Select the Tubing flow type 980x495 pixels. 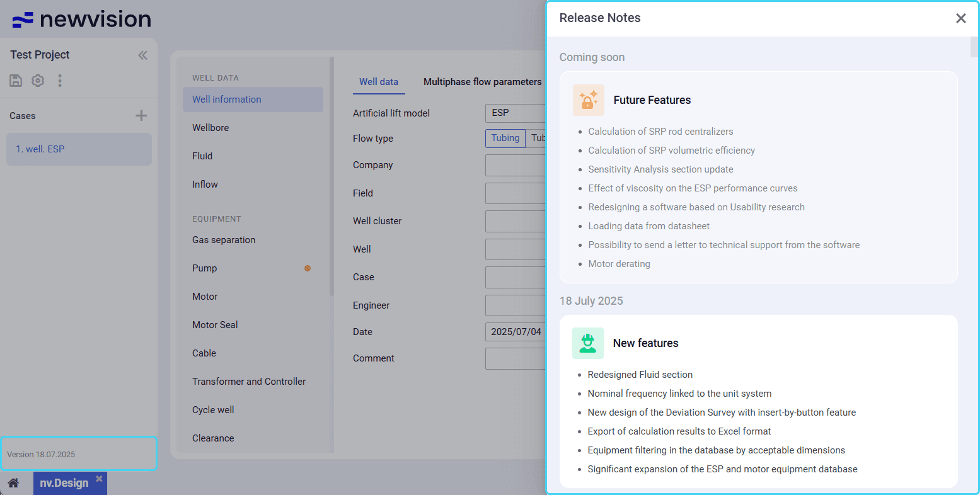(x=505, y=139)
